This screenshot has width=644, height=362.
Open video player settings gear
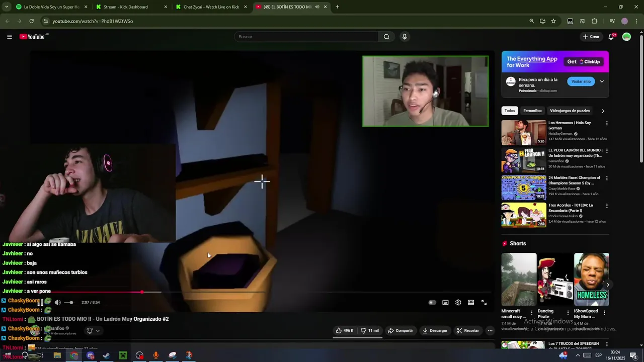pos(458,302)
